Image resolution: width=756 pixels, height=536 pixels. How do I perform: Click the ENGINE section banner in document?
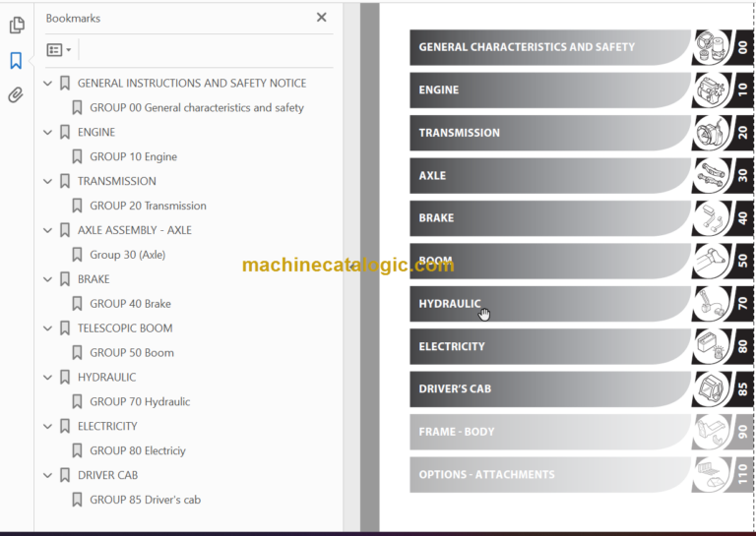(x=550, y=90)
